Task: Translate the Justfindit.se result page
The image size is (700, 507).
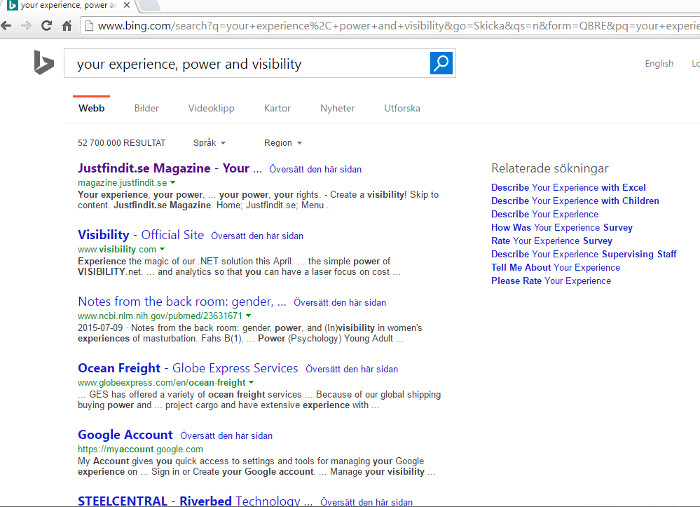Action: 315,169
